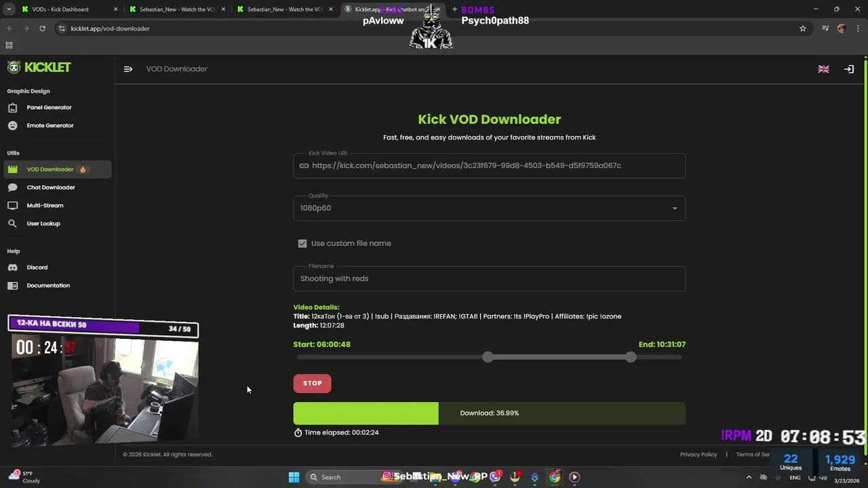Open the Multi-Stream monitor icon
This screenshot has height=488, width=868.
pyautogui.click(x=12, y=205)
